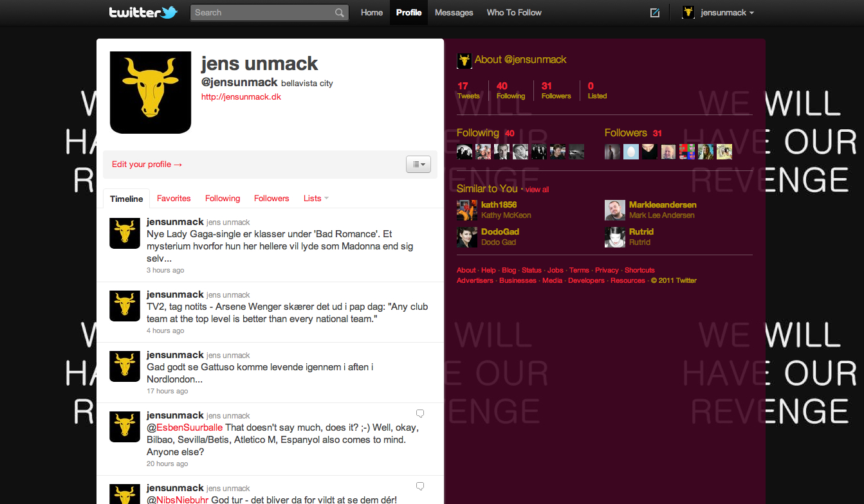
Task: Open the Shortcuts footer link
Action: (639, 271)
